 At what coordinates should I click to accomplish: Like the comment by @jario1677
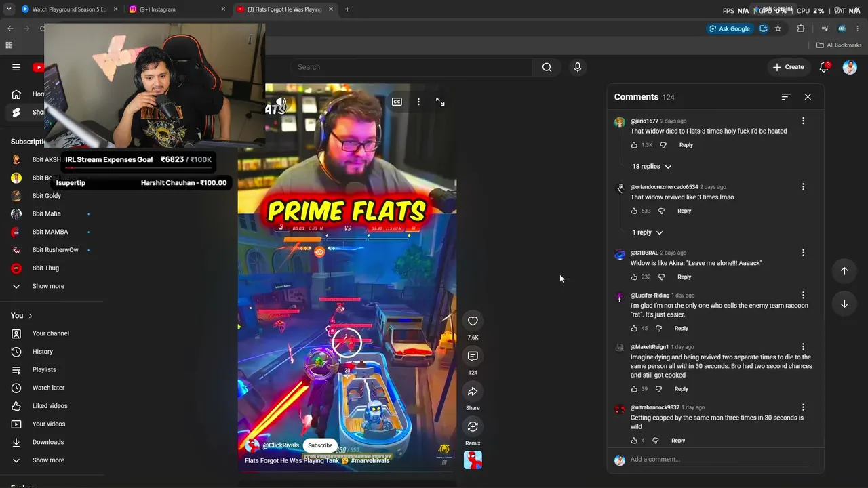634,145
